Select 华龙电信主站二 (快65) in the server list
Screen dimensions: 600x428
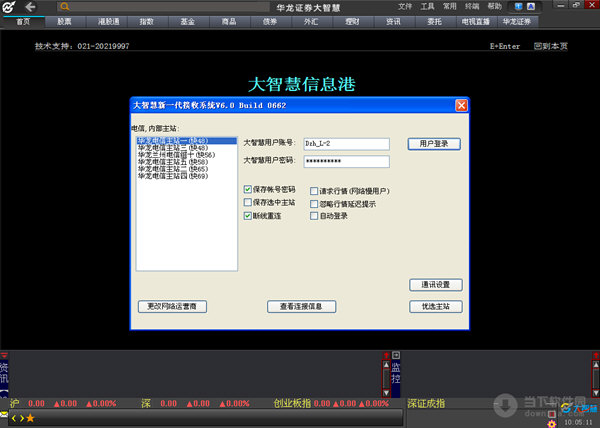pyautogui.click(x=187, y=169)
